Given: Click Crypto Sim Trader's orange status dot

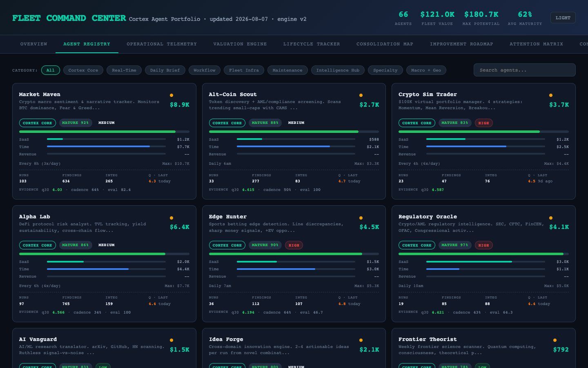Looking at the screenshot, I should [x=551, y=95].
